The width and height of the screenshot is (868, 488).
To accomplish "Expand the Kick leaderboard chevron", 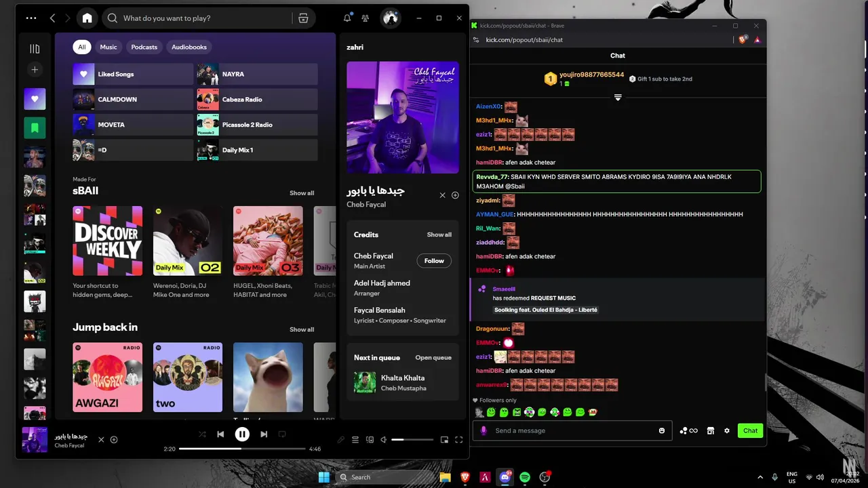I will [618, 98].
